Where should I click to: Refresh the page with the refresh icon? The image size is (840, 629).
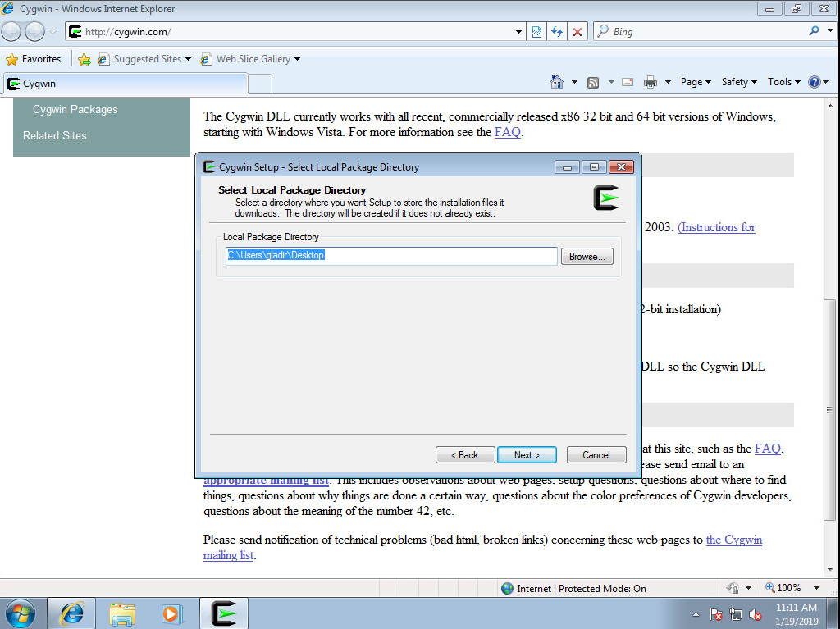point(557,32)
